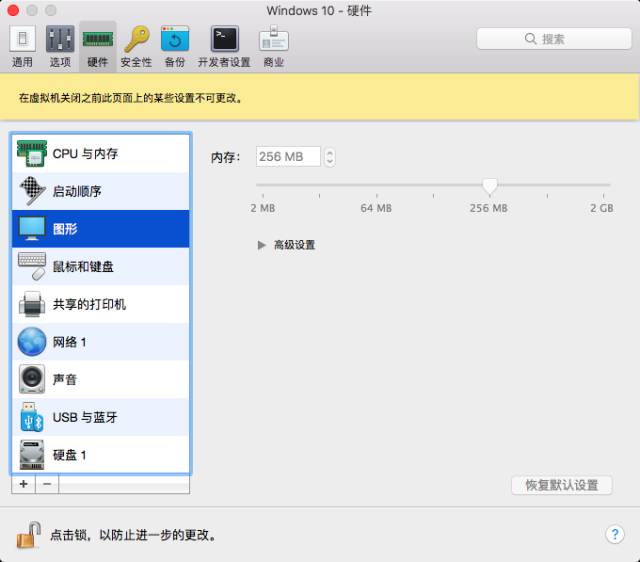Select the CPU 与内存 list row
Screen dimensions: 640x562
[x=100, y=153]
